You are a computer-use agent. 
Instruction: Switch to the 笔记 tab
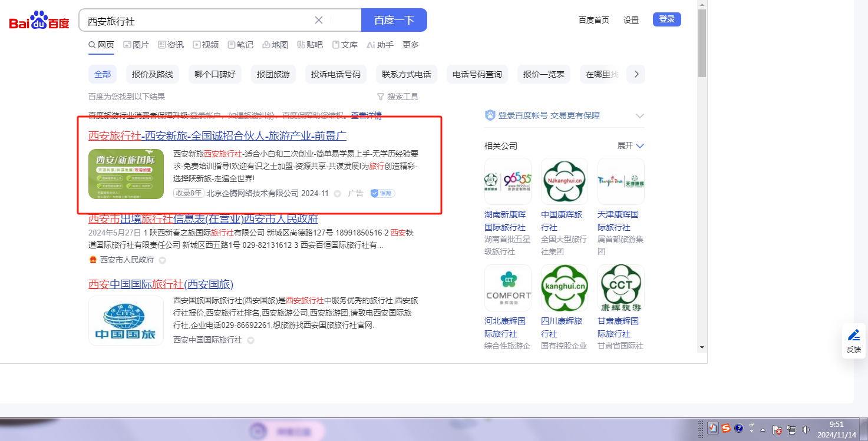pyautogui.click(x=240, y=45)
